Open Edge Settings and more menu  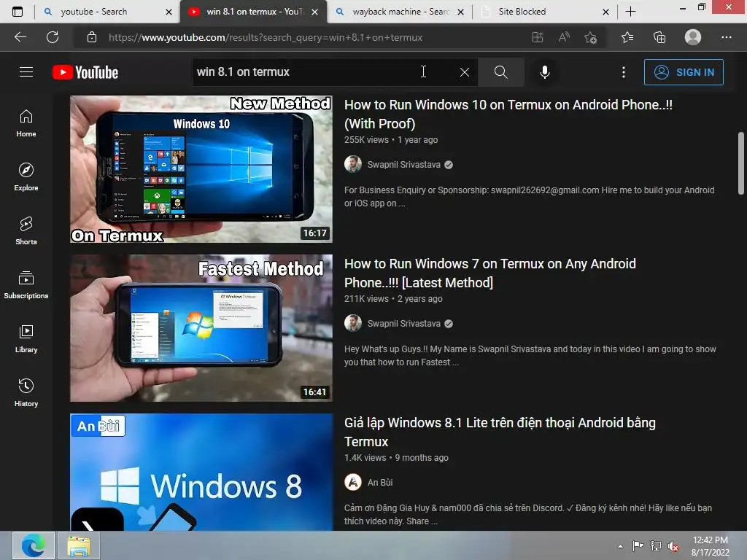tap(726, 37)
